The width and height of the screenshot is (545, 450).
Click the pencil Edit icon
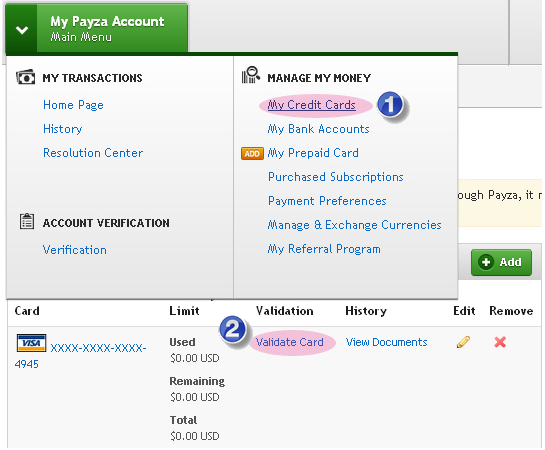[x=463, y=342]
